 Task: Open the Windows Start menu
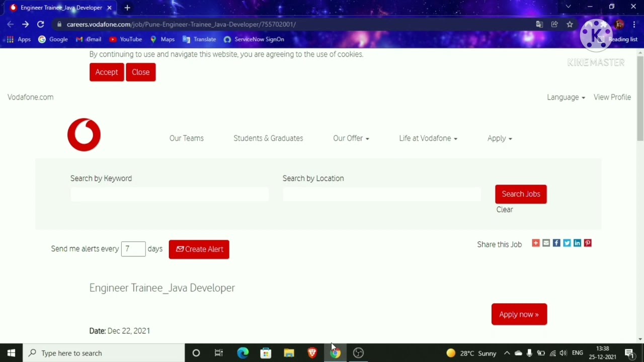pos(11,353)
